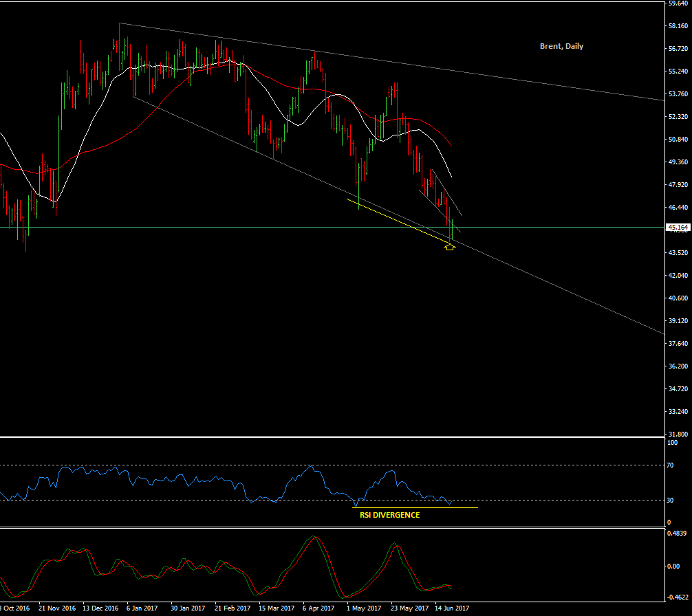Click the 1 May 2017 date label

363,608
